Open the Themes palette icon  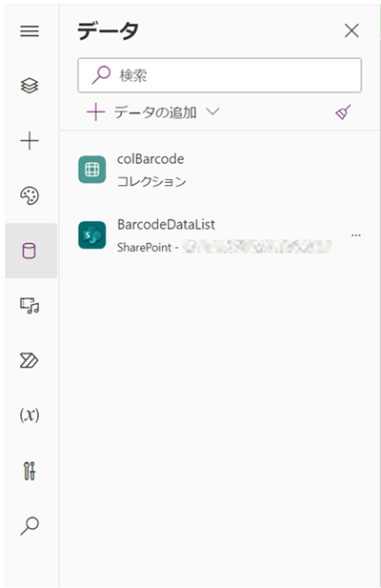30,195
